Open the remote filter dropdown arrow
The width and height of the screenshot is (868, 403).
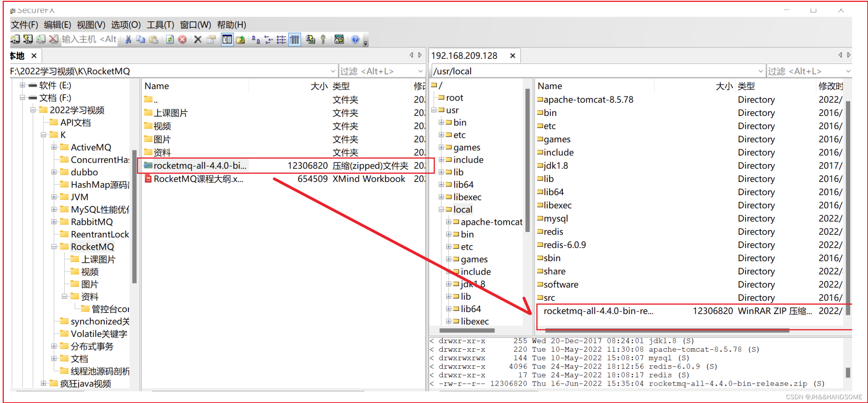848,71
